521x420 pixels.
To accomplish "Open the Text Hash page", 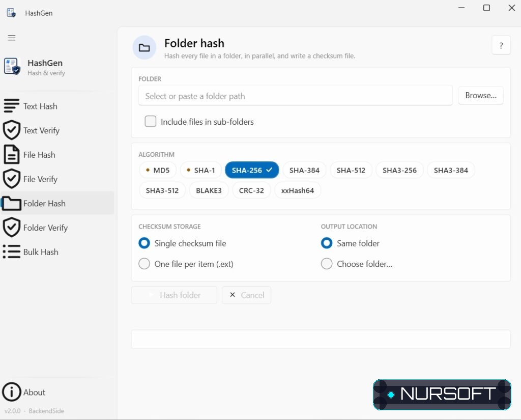I will 40,106.
